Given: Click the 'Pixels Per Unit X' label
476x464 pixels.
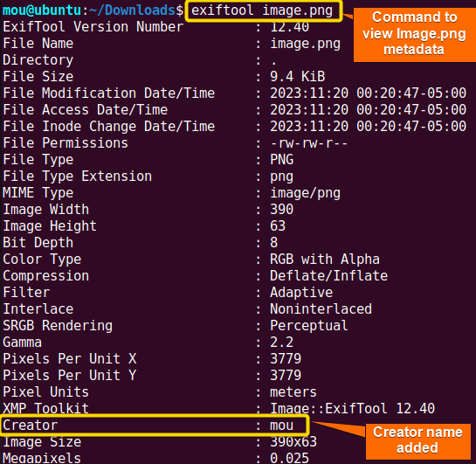Looking at the screenshot, I should coord(70,358).
